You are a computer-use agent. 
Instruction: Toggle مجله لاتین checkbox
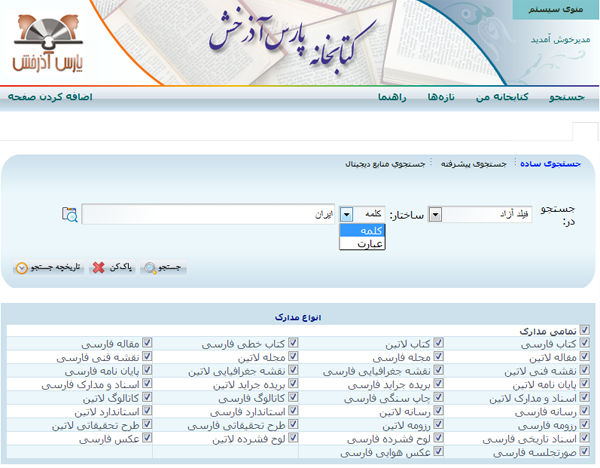pyautogui.click(x=293, y=356)
